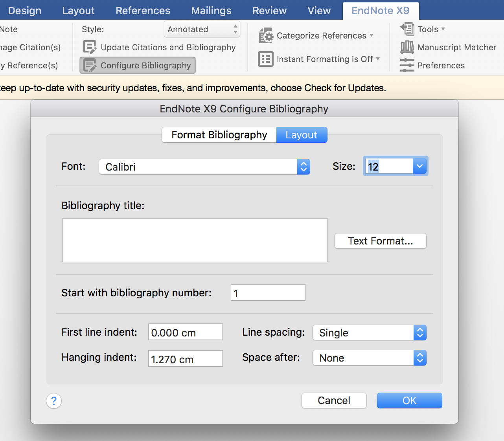Click the Update Citations and Bibliography icon
504x441 pixels.
[x=90, y=47]
